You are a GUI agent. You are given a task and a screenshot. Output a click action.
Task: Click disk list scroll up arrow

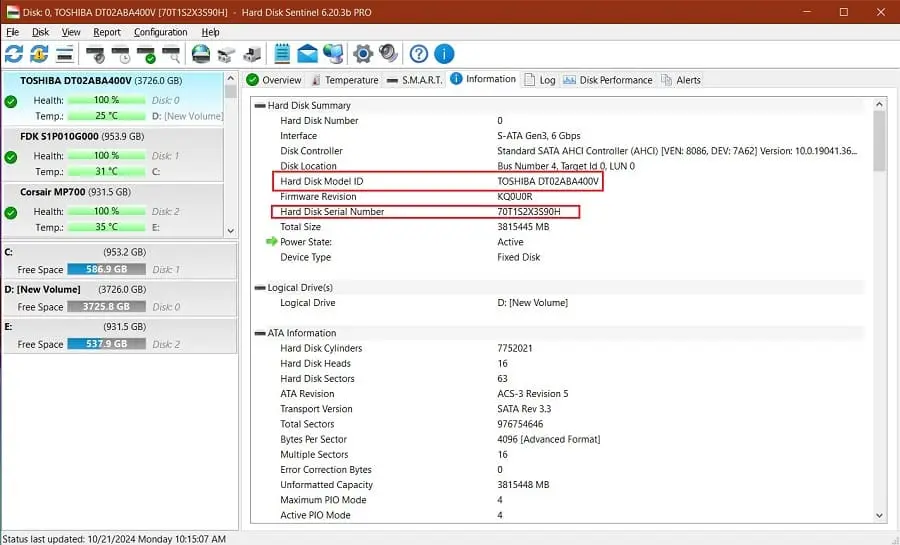click(231, 79)
